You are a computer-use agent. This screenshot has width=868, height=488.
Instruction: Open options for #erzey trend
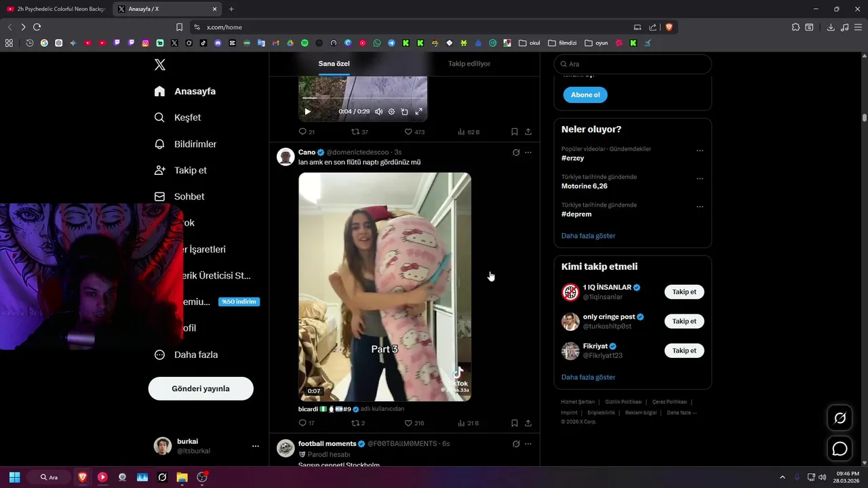[700, 150]
